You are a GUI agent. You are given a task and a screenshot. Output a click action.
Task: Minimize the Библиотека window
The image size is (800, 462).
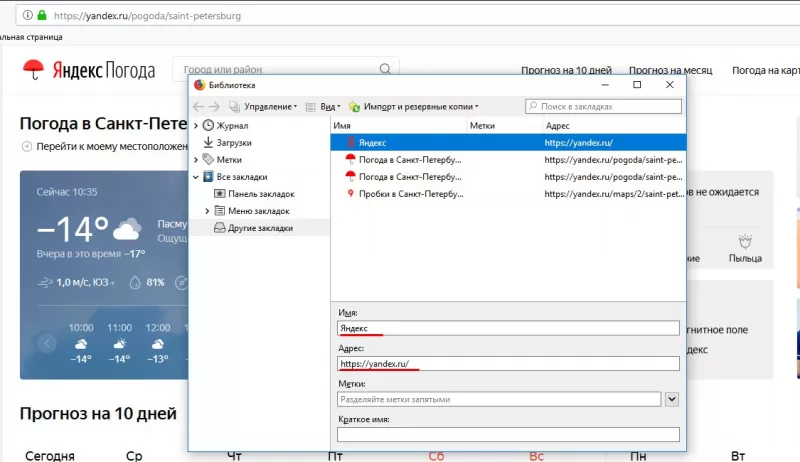tap(605, 85)
